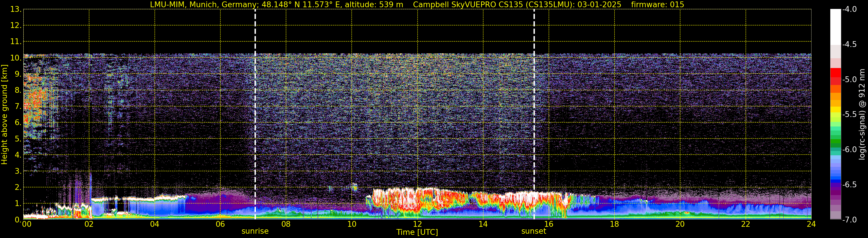Click the '02' tick on the time axis

89,224
